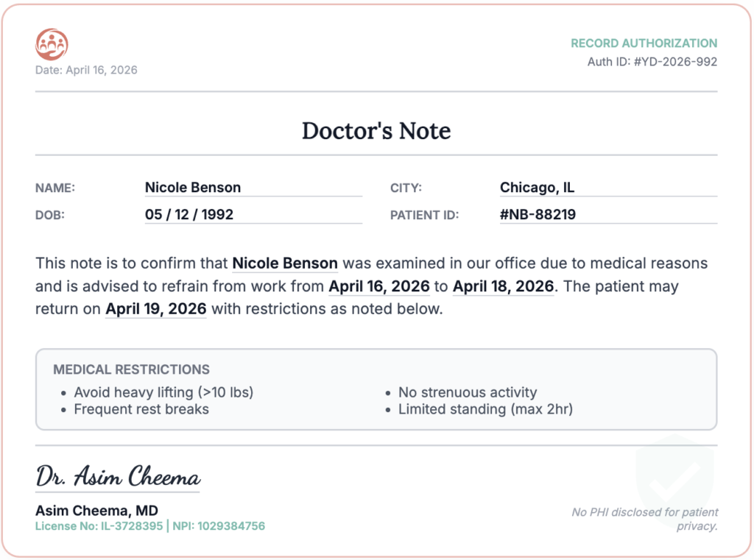
Task: Click the License No: IL-3728395 text
Action: [x=99, y=526]
